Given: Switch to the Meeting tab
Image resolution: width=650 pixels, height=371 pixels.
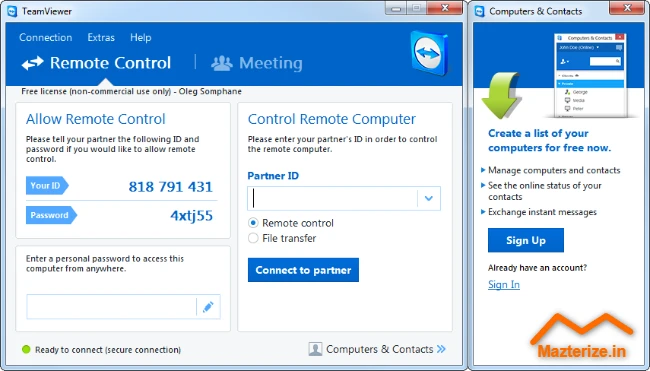Looking at the screenshot, I should (257, 63).
